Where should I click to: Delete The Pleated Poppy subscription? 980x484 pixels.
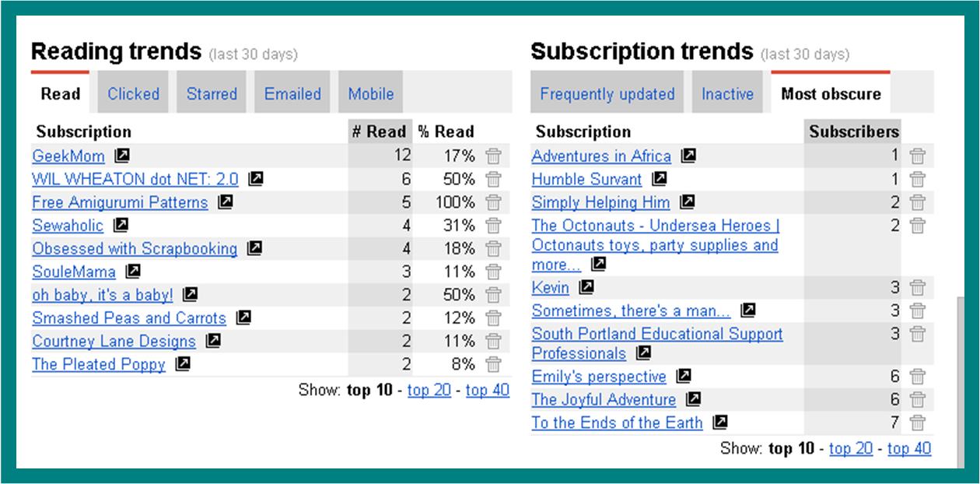click(x=492, y=364)
